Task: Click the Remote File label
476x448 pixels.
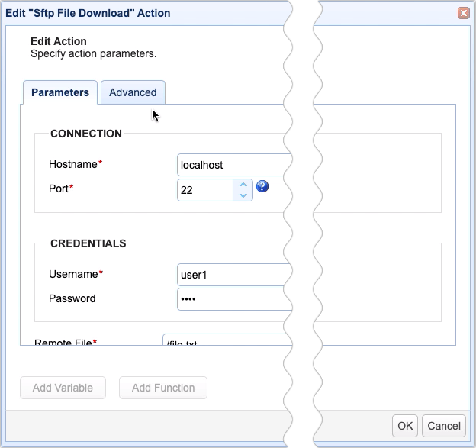Action: coord(64,343)
